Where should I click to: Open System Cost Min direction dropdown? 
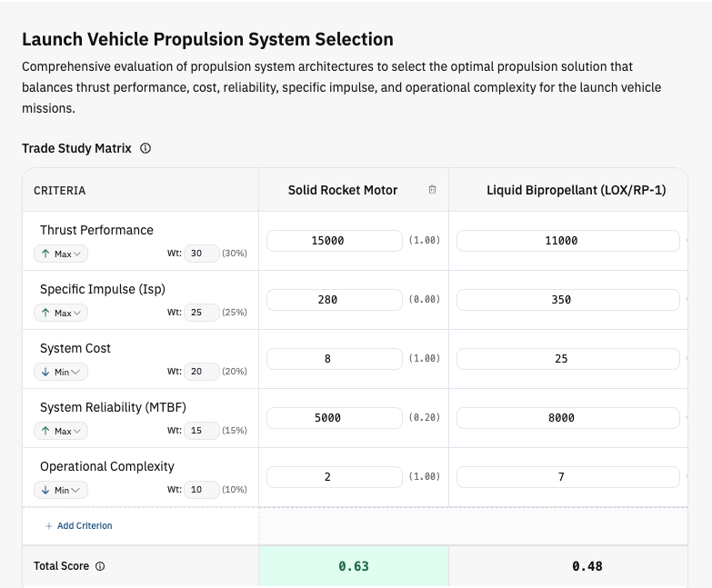(61, 372)
